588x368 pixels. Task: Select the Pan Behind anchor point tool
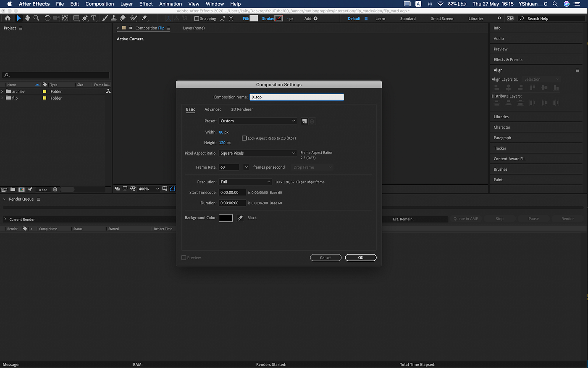[65, 18]
